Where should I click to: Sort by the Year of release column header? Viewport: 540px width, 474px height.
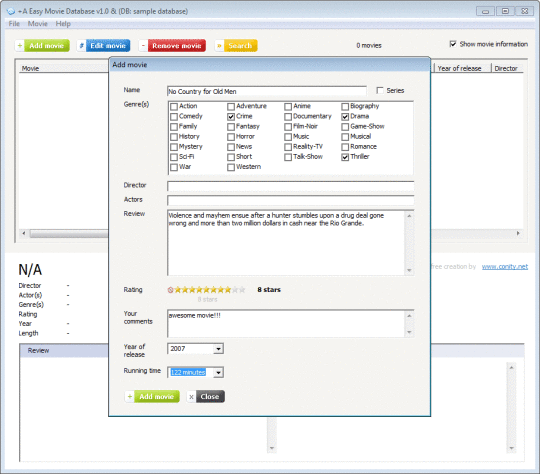pyautogui.click(x=463, y=68)
